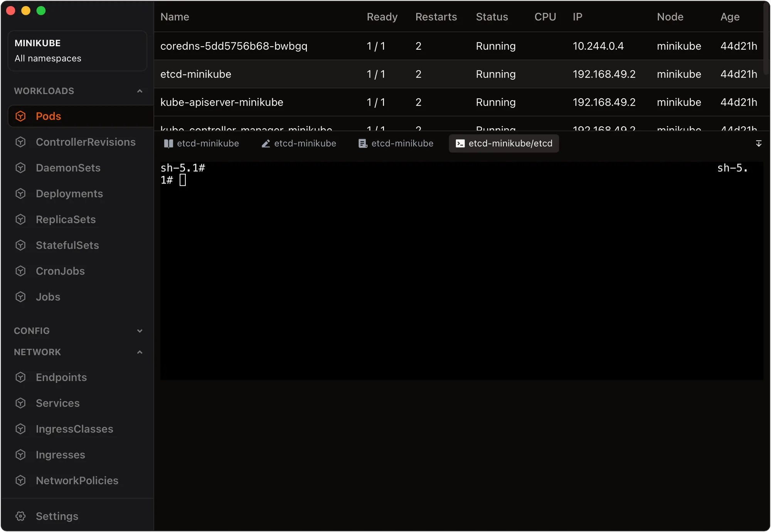This screenshot has width=771, height=532.
Task: Click Running status of kube-apiserver-minikube
Action: pyautogui.click(x=495, y=102)
